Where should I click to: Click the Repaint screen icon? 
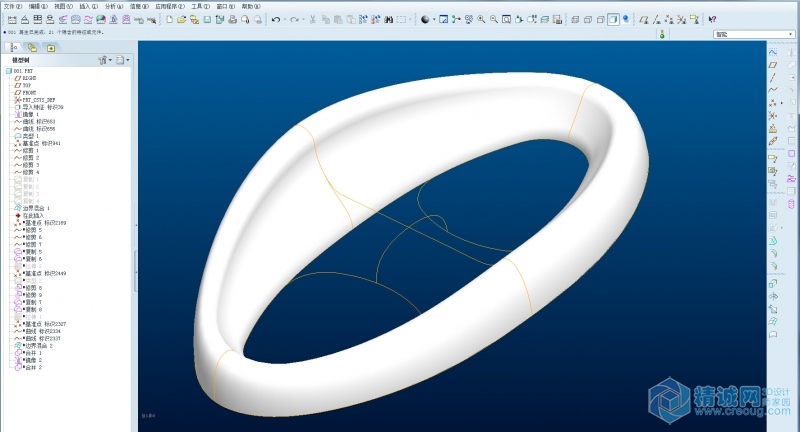pyautogui.click(x=444, y=19)
